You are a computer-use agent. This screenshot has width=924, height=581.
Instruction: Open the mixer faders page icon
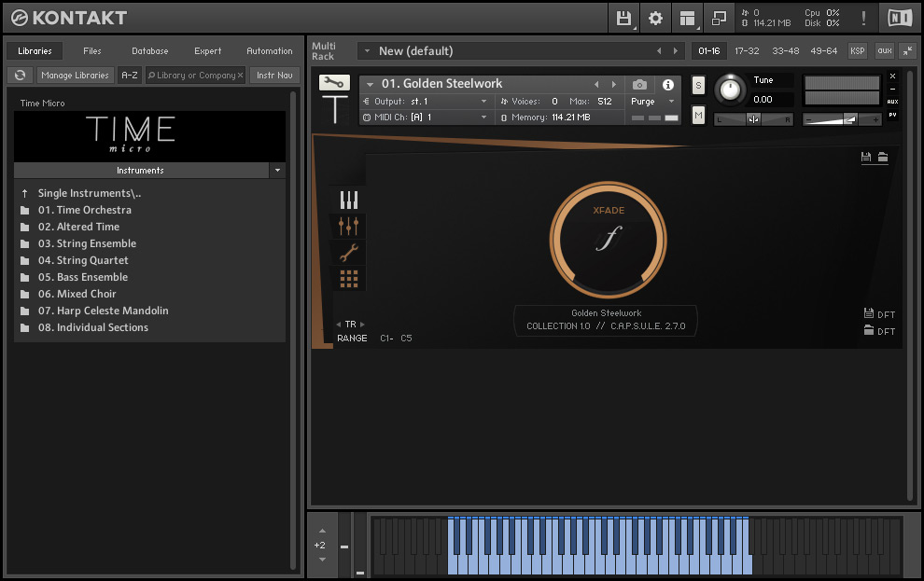[349, 226]
